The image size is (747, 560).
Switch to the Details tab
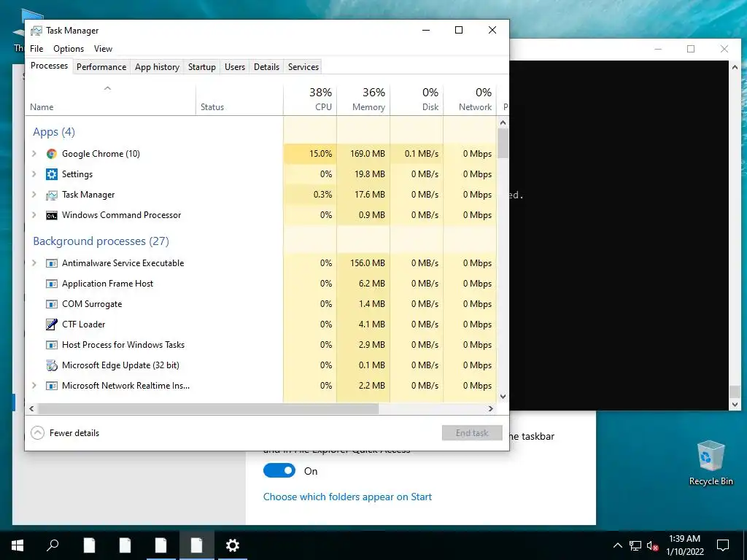click(266, 67)
